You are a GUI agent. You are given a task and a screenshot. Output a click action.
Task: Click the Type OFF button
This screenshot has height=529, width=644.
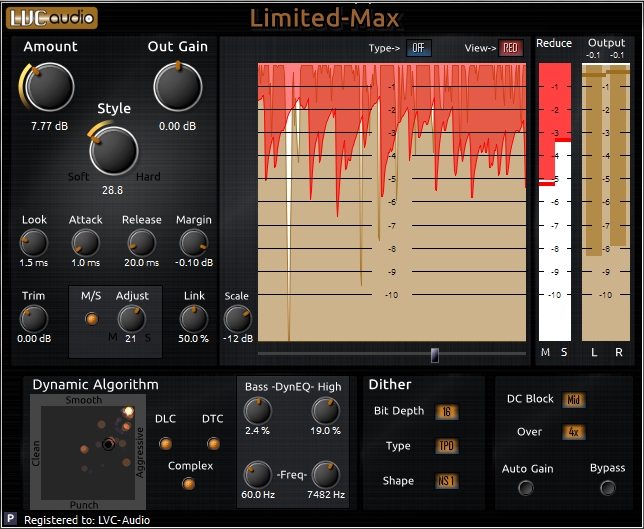pos(419,48)
